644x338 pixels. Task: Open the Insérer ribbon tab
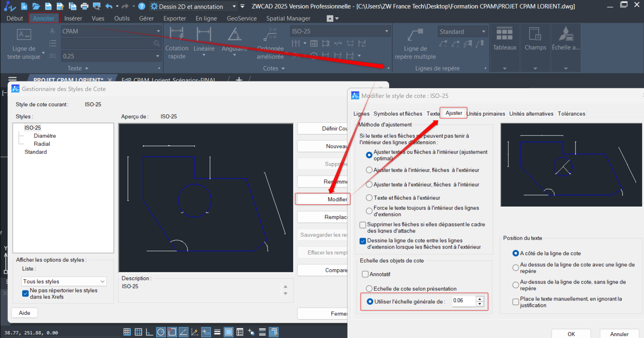click(x=73, y=18)
